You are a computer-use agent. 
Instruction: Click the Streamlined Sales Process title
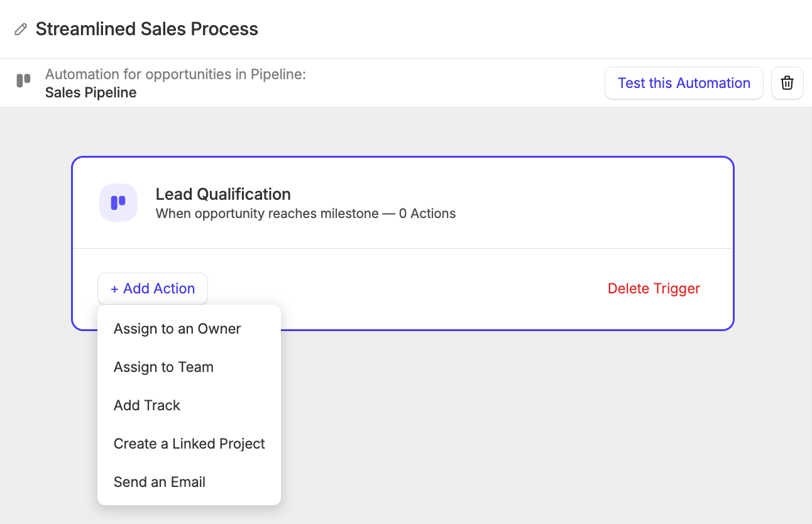point(146,29)
